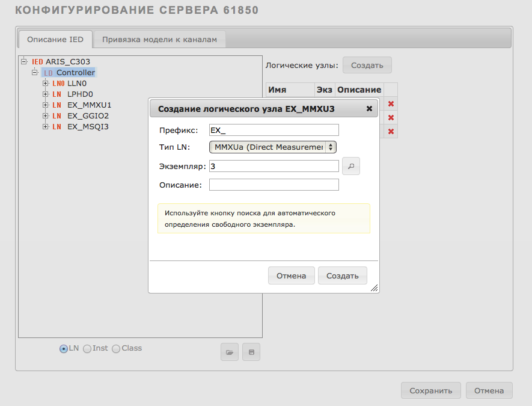Click the Экз column header
Image resolution: width=532 pixels, height=406 pixels.
pyautogui.click(x=325, y=90)
